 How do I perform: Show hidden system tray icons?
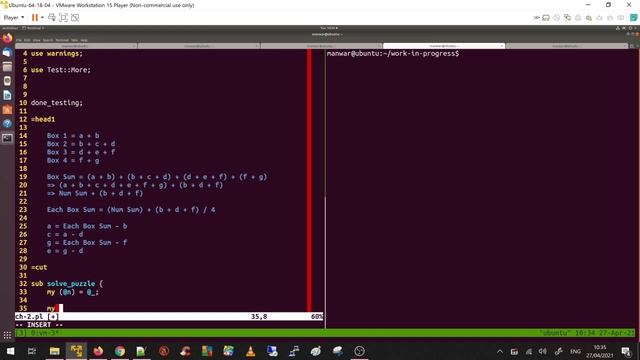[x=500, y=351]
